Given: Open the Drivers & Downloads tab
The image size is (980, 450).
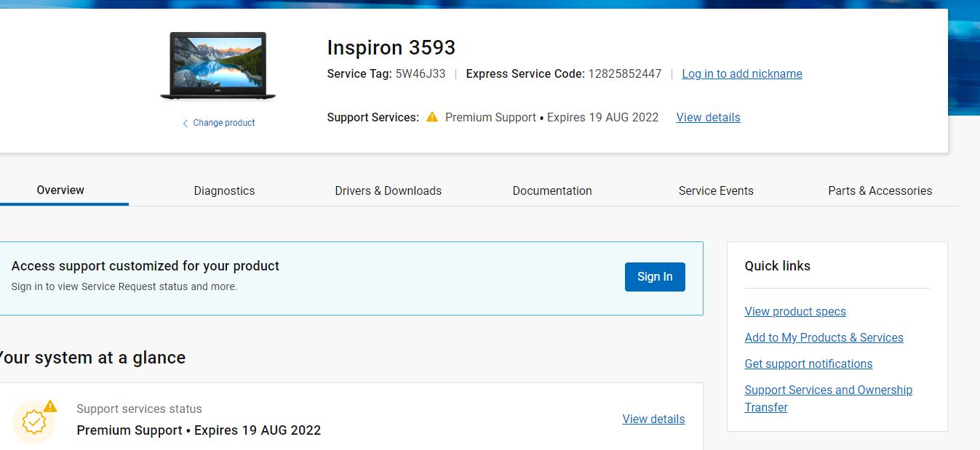Looking at the screenshot, I should pyautogui.click(x=388, y=190).
